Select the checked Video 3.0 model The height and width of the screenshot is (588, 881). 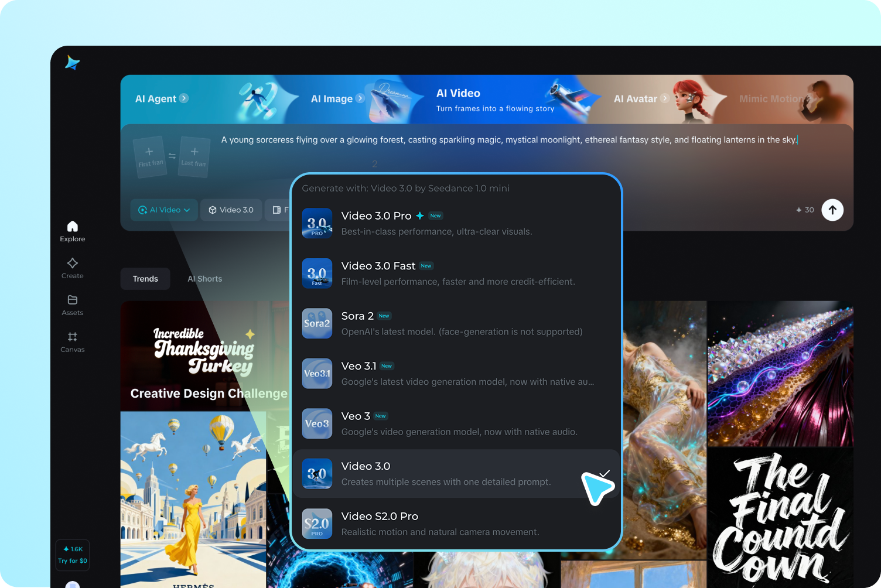pyautogui.click(x=456, y=474)
